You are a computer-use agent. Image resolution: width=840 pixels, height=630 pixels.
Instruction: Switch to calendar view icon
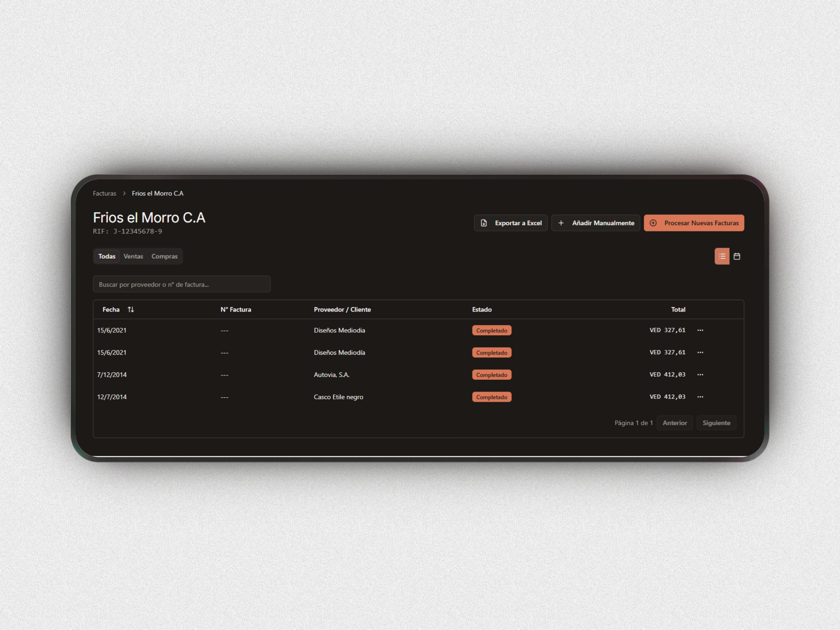click(x=737, y=256)
